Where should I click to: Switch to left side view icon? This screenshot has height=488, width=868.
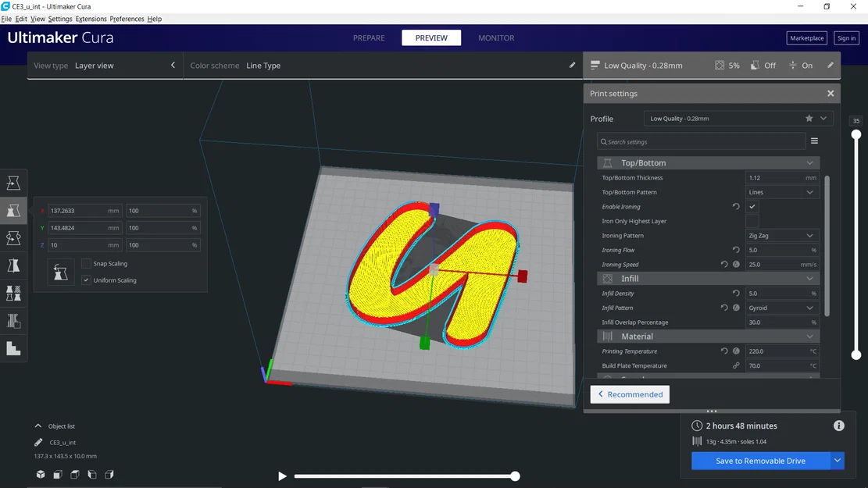pos(92,474)
